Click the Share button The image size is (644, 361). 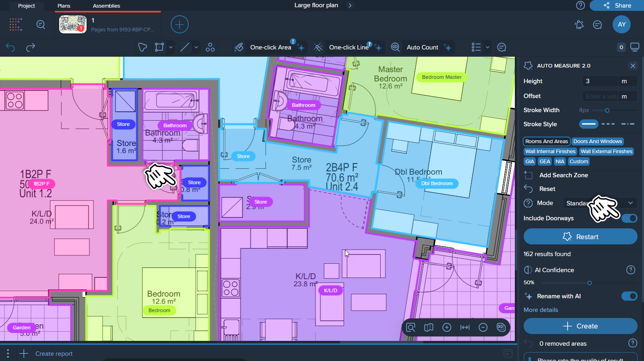click(x=617, y=5)
